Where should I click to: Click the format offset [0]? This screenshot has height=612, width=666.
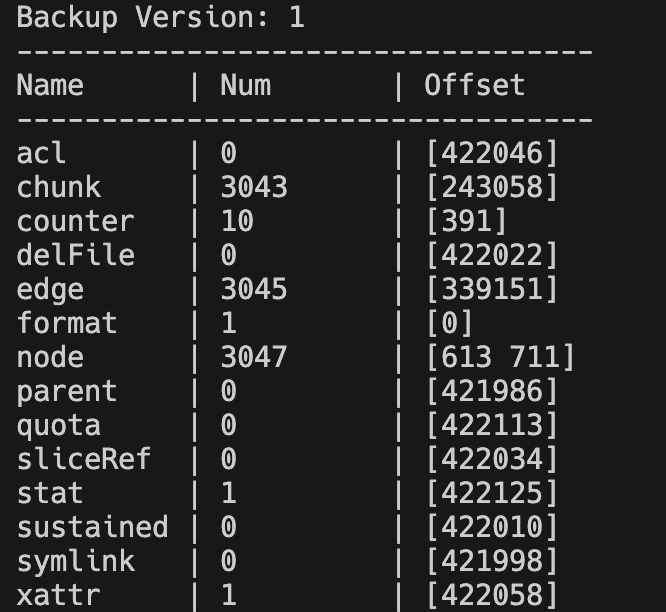click(x=449, y=323)
